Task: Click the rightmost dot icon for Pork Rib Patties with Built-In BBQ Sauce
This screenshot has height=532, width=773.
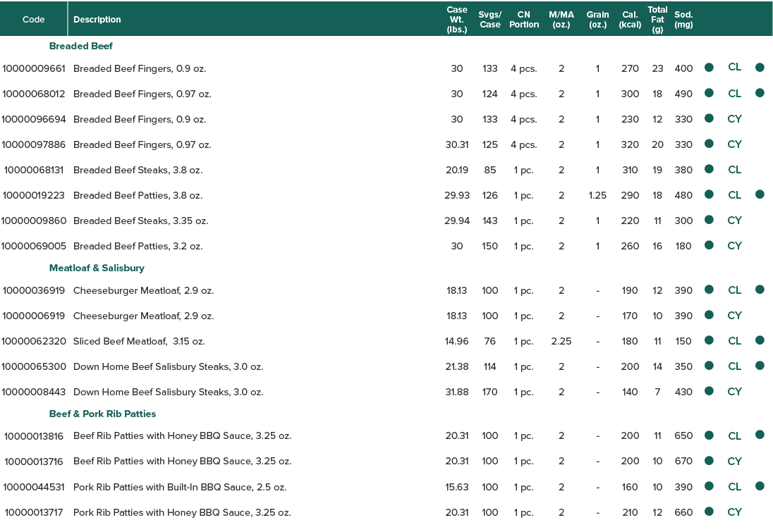Action: [x=760, y=486]
